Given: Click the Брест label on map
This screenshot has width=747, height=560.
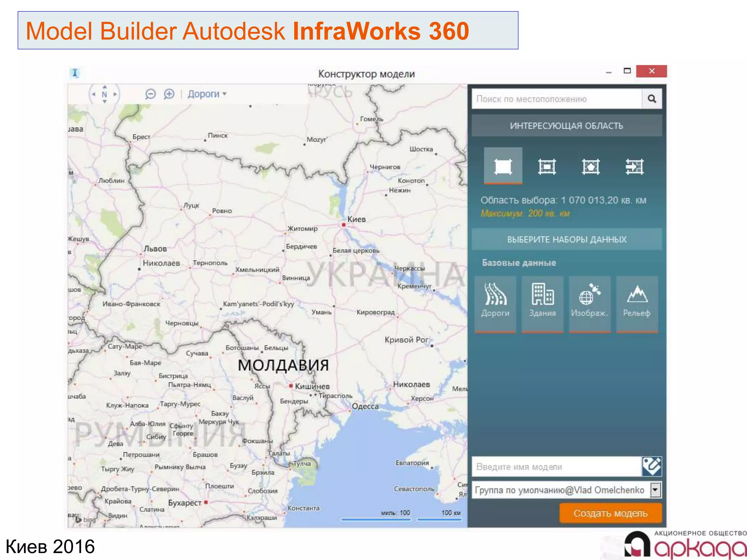Looking at the screenshot, I should [141, 137].
